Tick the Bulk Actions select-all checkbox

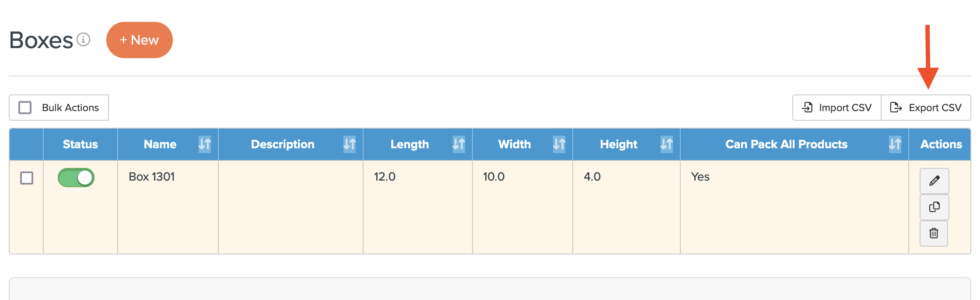click(x=25, y=108)
